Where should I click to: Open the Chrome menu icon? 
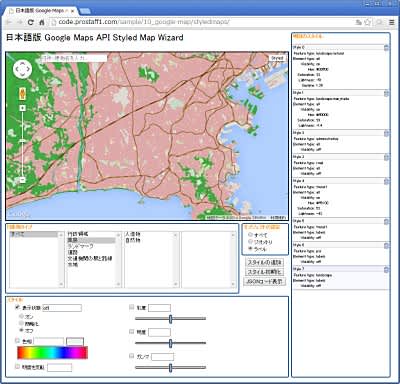pos(392,22)
